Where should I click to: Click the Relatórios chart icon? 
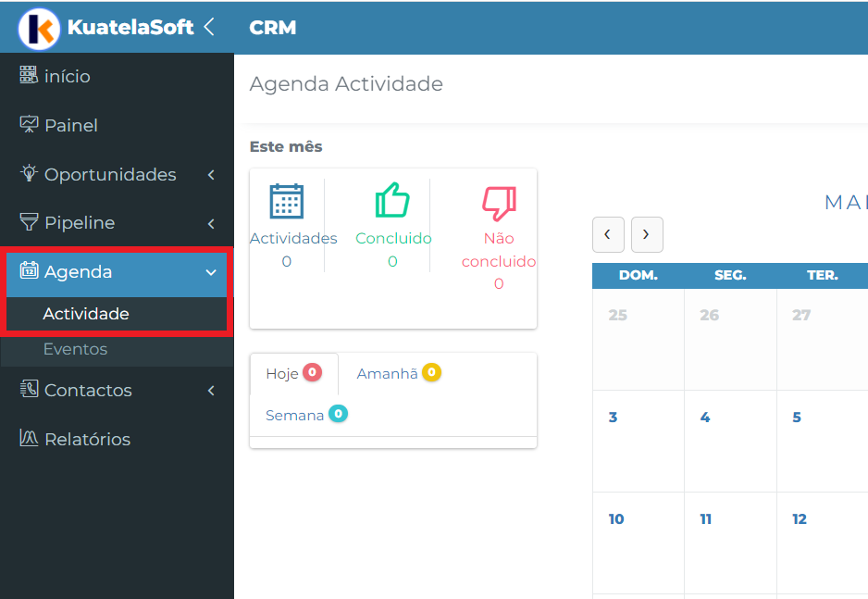point(29,438)
